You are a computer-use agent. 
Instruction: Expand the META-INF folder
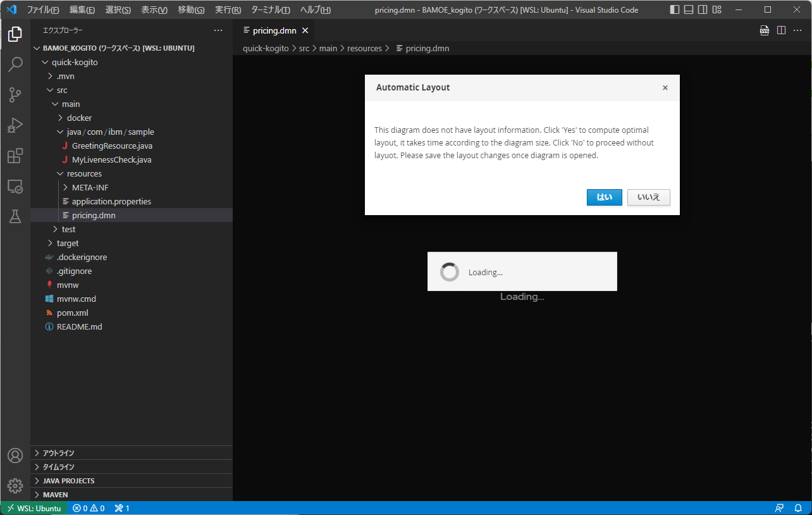(132, 187)
